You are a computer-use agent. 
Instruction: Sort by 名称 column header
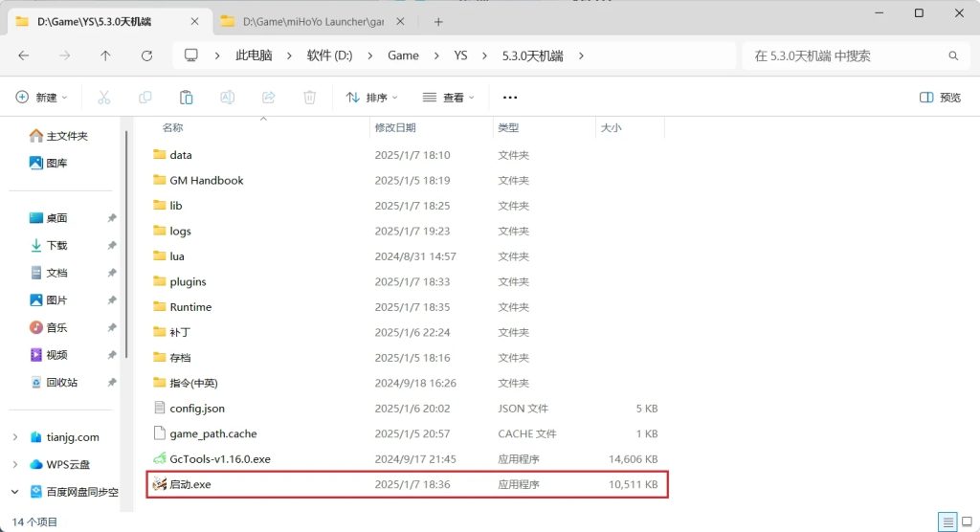172,127
